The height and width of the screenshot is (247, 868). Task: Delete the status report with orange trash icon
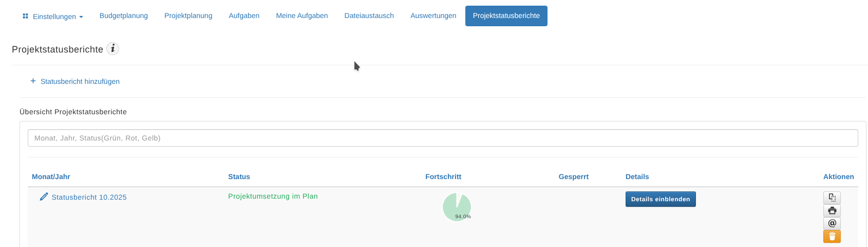coord(832,236)
